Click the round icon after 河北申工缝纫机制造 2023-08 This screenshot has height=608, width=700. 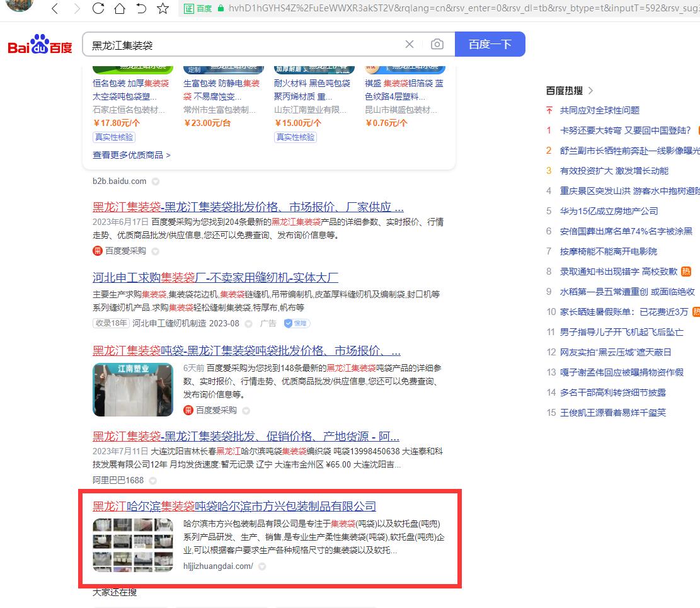coord(249,324)
